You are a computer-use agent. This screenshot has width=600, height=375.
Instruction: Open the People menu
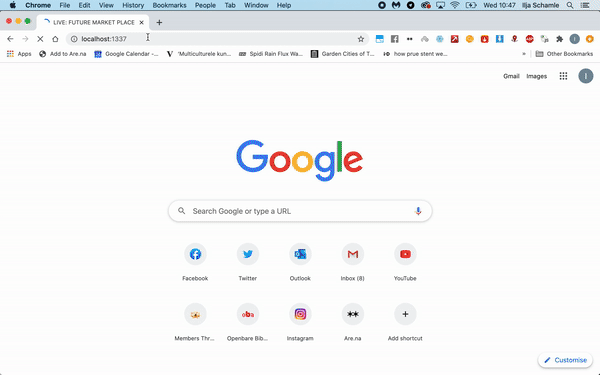pos(205,5)
